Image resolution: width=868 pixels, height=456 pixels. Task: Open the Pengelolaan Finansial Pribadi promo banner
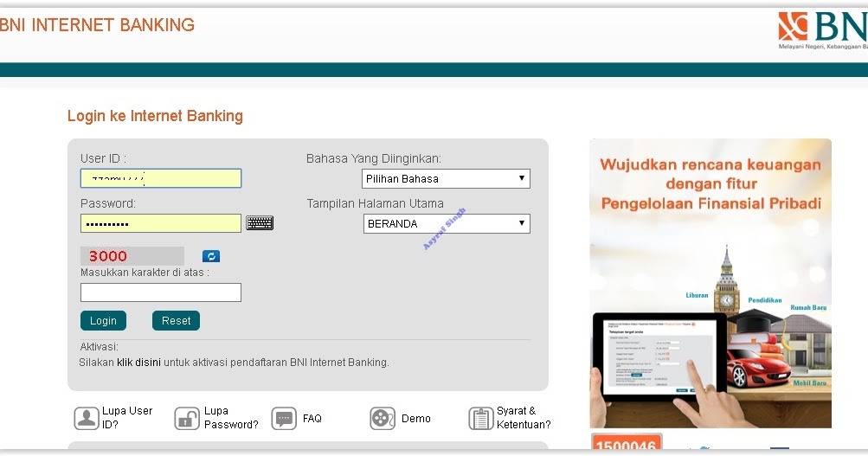click(710, 283)
